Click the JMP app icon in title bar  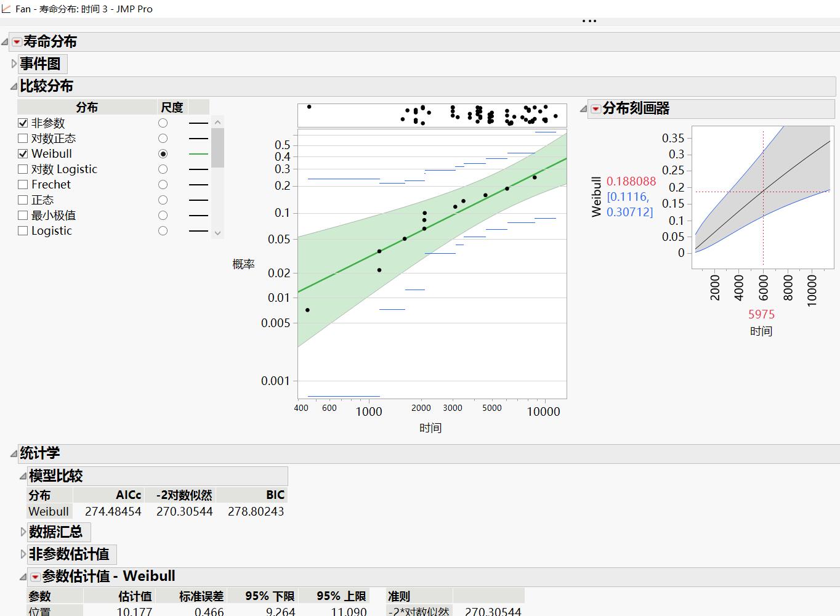(x=6, y=9)
